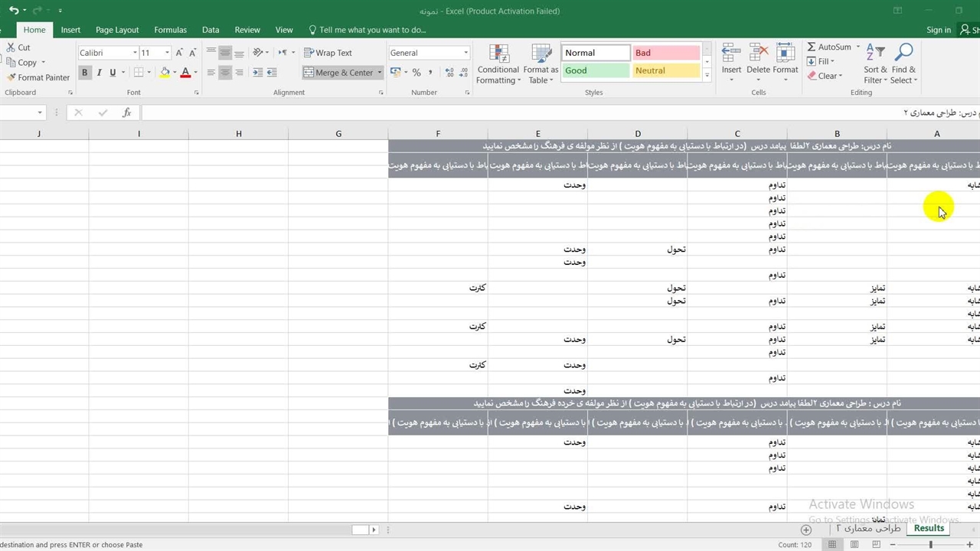Open the Page Layout ribbon tab
The image size is (980, 551).
click(117, 30)
